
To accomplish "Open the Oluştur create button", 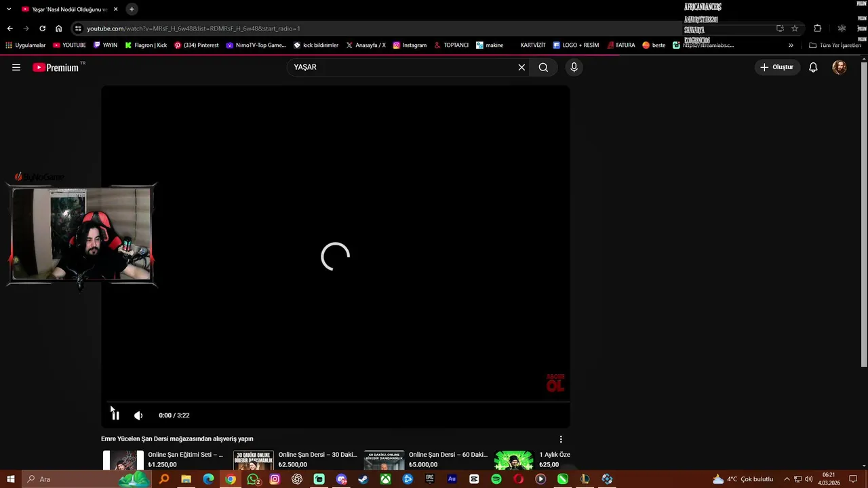I will tap(777, 67).
